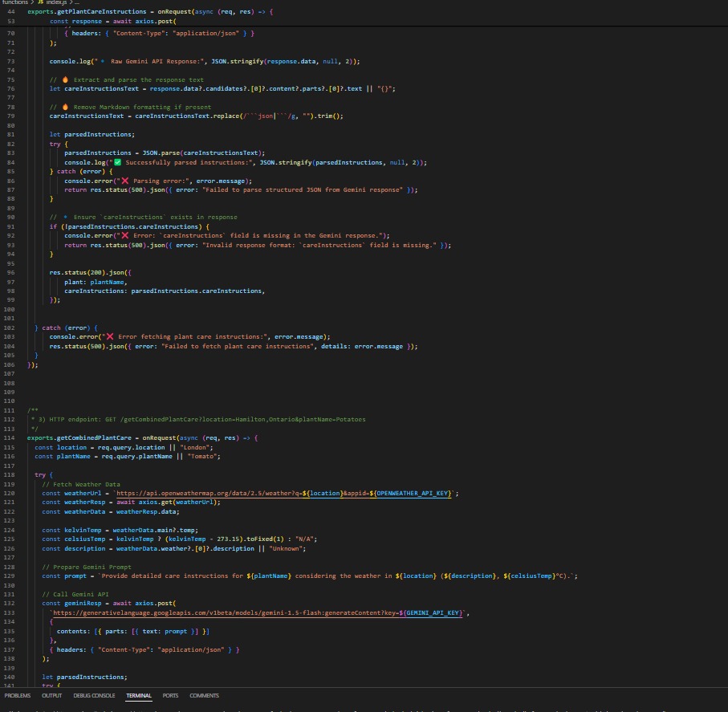This screenshot has height=712, width=728.
Task: Click the fire emoji on line 78 comment
Action: (66, 107)
